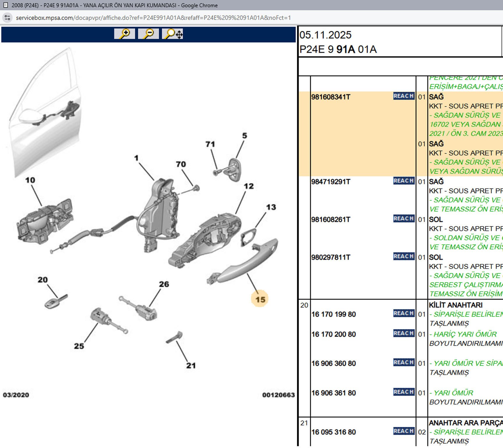Click REACH badge for part 980297811T
This screenshot has width=503, height=448.
tap(404, 257)
